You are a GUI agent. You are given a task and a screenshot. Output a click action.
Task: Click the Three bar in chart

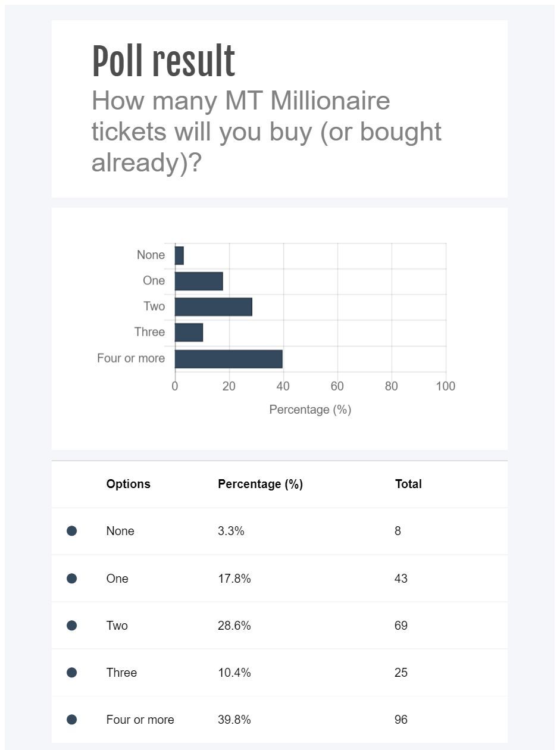click(x=189, y=333)
